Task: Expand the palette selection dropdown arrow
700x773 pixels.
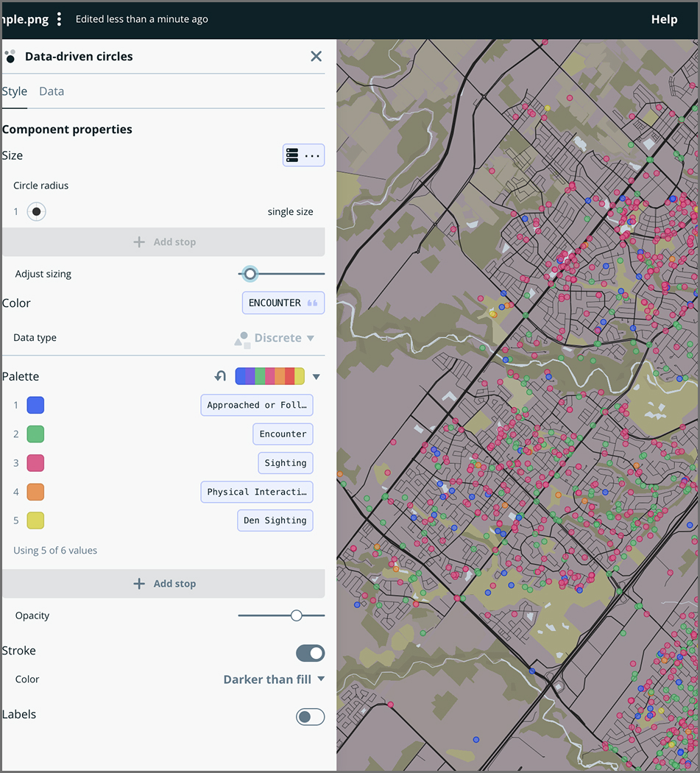Action: coord(317,375)
